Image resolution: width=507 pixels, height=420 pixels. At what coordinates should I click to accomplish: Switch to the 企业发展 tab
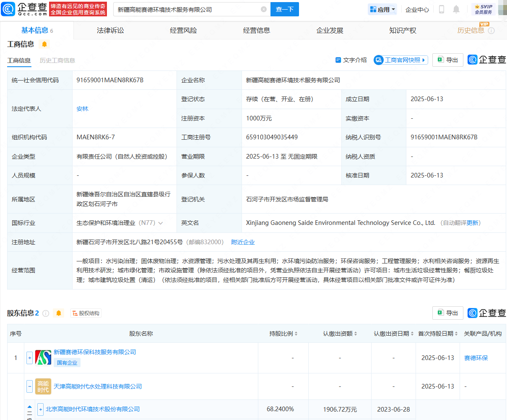point(330,30)
